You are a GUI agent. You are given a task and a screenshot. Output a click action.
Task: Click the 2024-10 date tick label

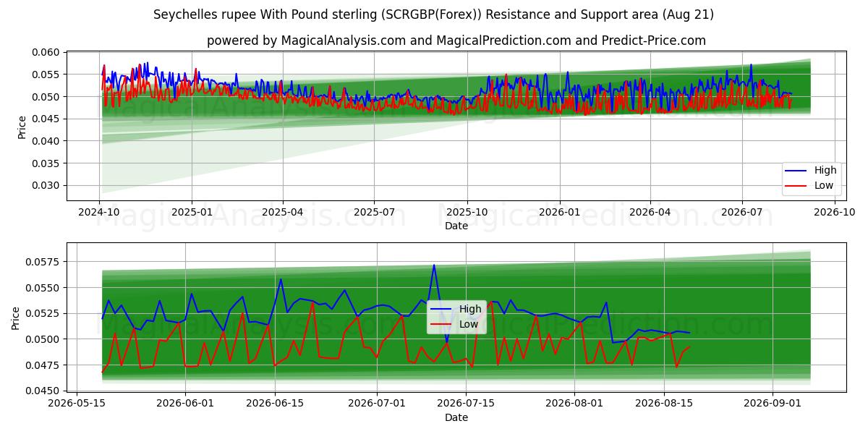pyautogui.click(x=99, y=212)
